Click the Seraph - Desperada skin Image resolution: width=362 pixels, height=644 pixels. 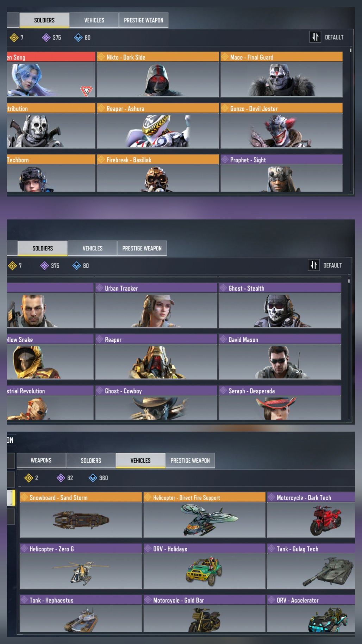pos(280,403)
